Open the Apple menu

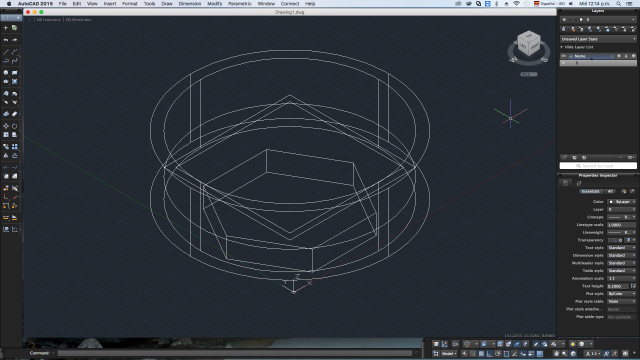(x=9, y=4)
